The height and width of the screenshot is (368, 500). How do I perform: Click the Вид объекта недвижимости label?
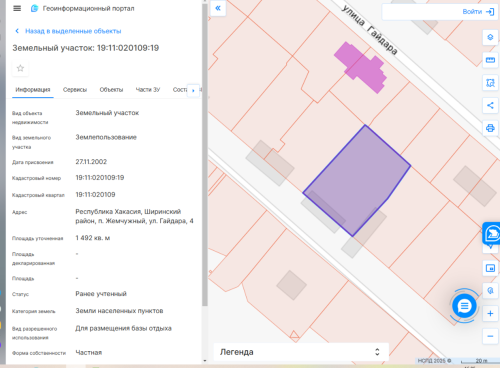pos(30,118)
